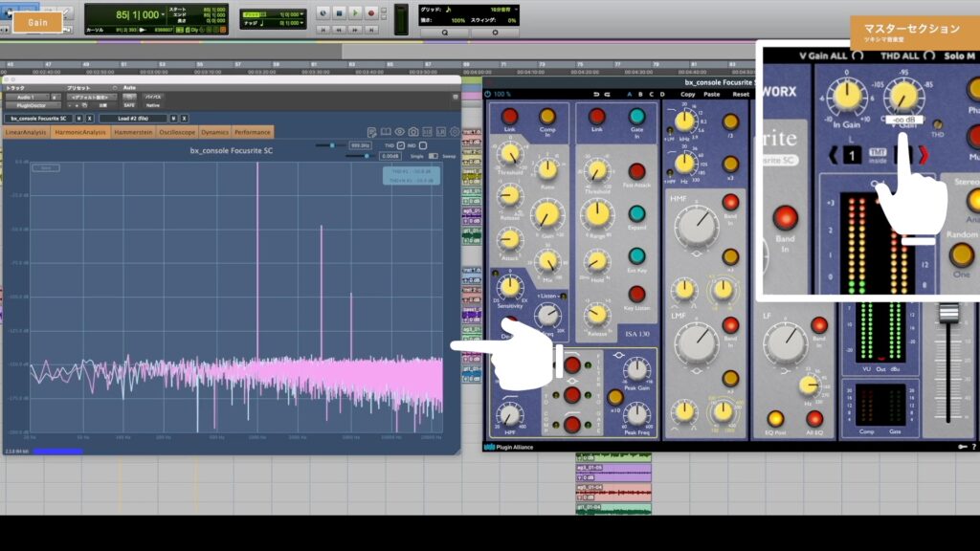Click the Native button in the plugin header
This screenshot has width=980, height=551.
click(x=153, y=105)
